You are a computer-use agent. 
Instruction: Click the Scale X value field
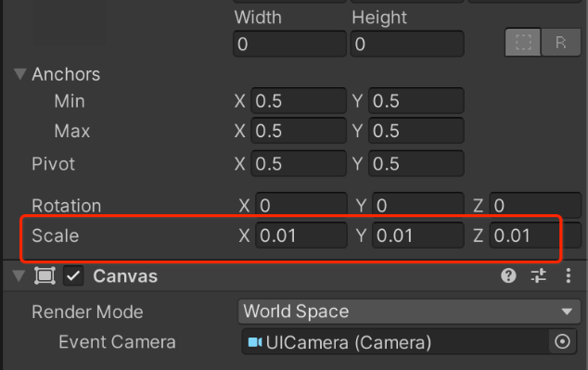(x=301, y=236)
